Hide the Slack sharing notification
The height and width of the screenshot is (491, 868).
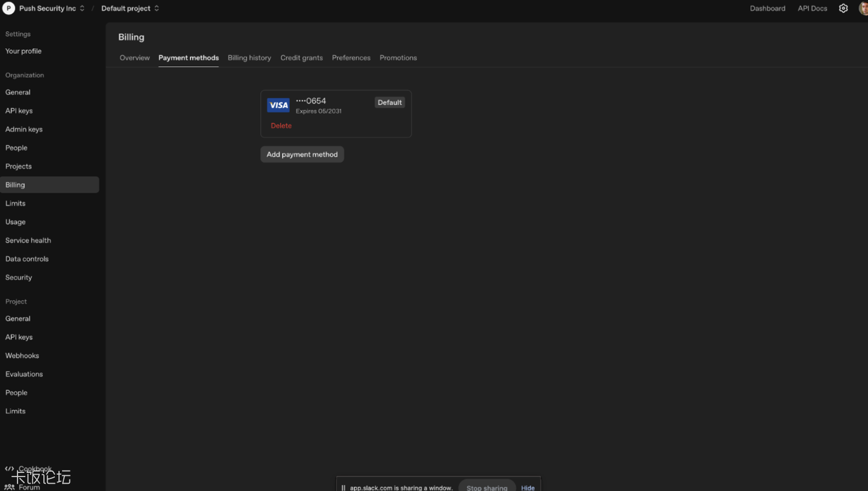(528, 487)
